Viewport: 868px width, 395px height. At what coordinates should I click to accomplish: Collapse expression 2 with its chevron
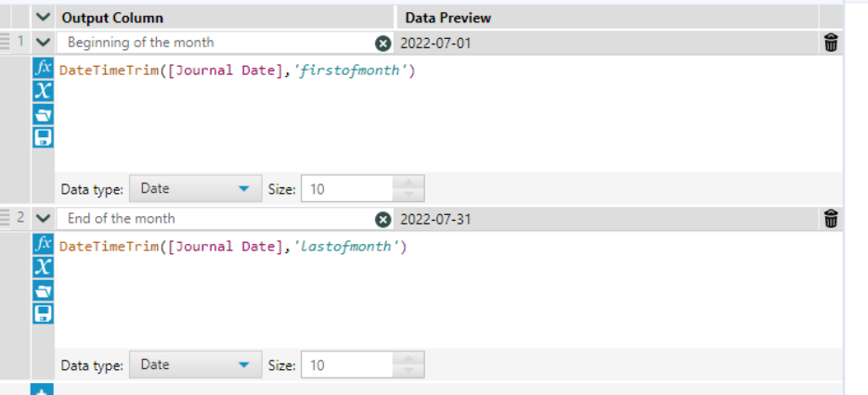43,219
